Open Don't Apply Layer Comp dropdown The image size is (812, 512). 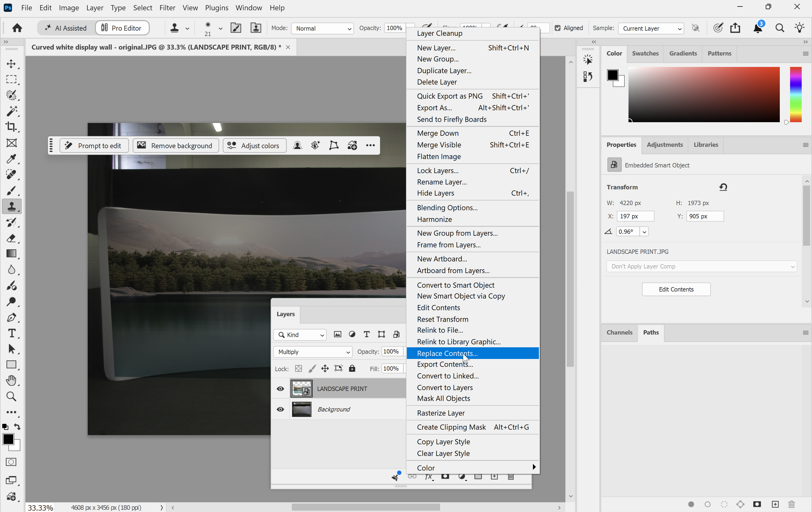tap(701, 266)
